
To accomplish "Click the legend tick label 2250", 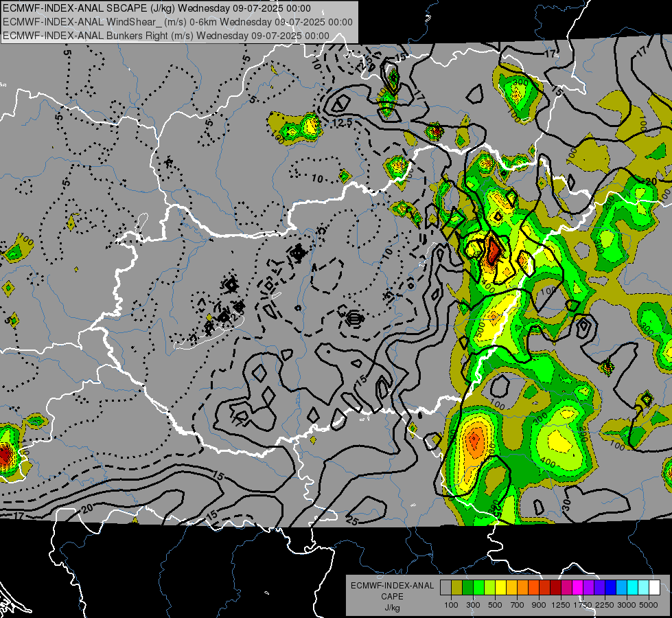I will [x=605, y=605].
